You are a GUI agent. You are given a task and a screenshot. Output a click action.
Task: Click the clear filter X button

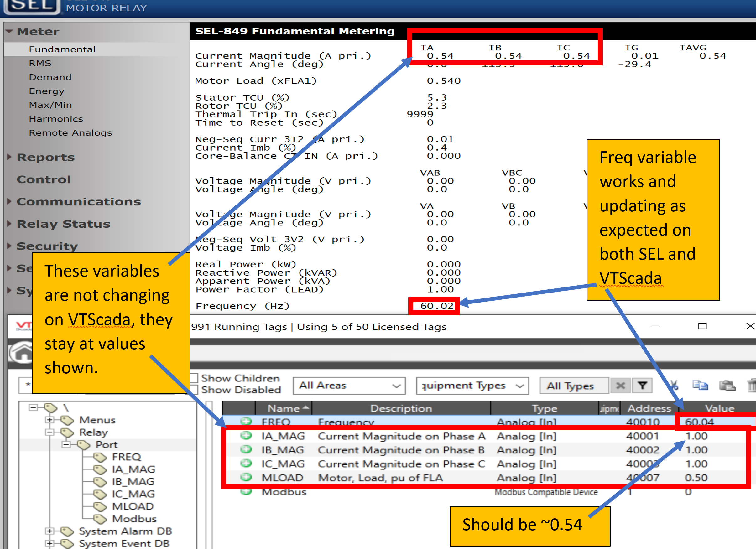(620, 386)
